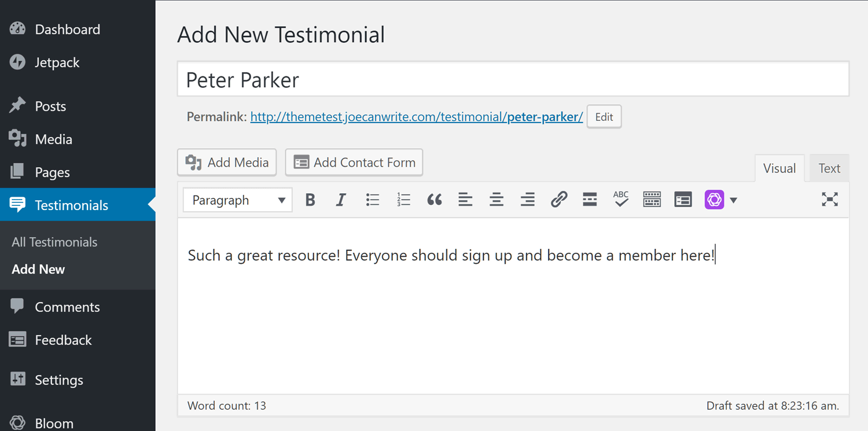Viewport: 868px width, 431px height.
Task: Click the Settings sliders icon
Action: coord(17,379)
